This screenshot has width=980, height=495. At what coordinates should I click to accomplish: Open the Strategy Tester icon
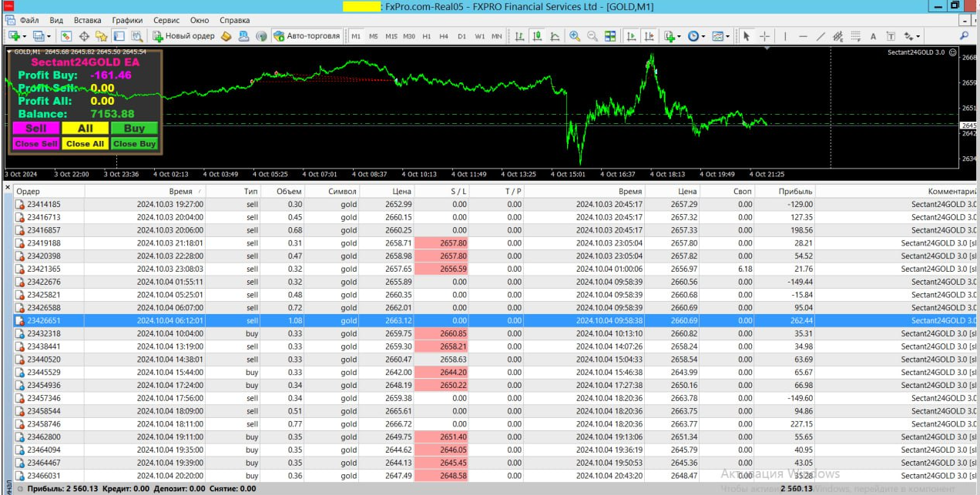click(x=137, y=36)
